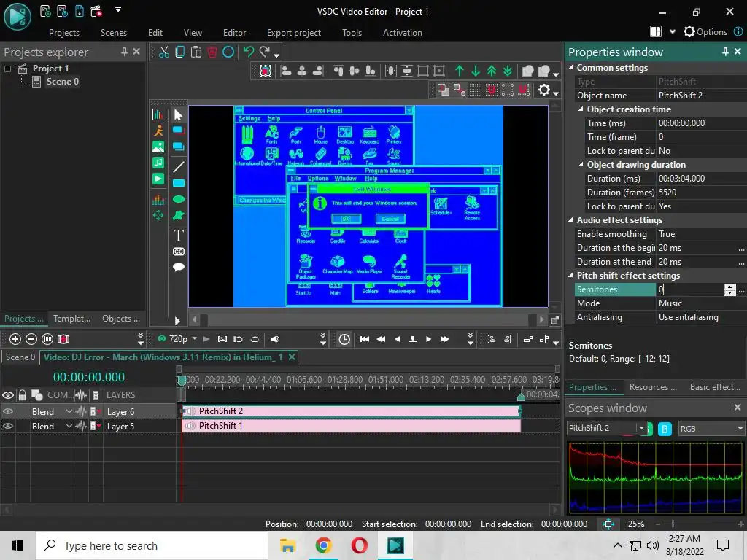The width and height of the screenshot is (747, 560).
Task: Collapse the Audio effect settings section
Action: coord(570,220)
